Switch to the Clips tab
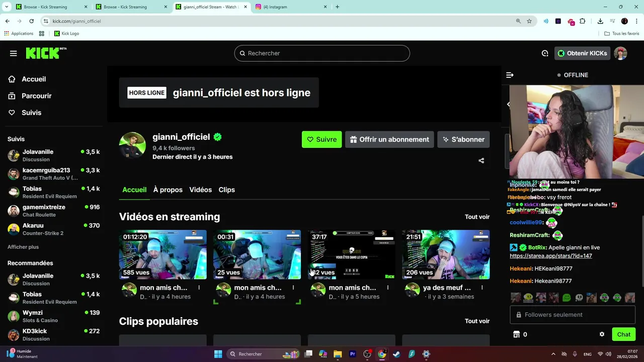 click(x=226, y=190)
